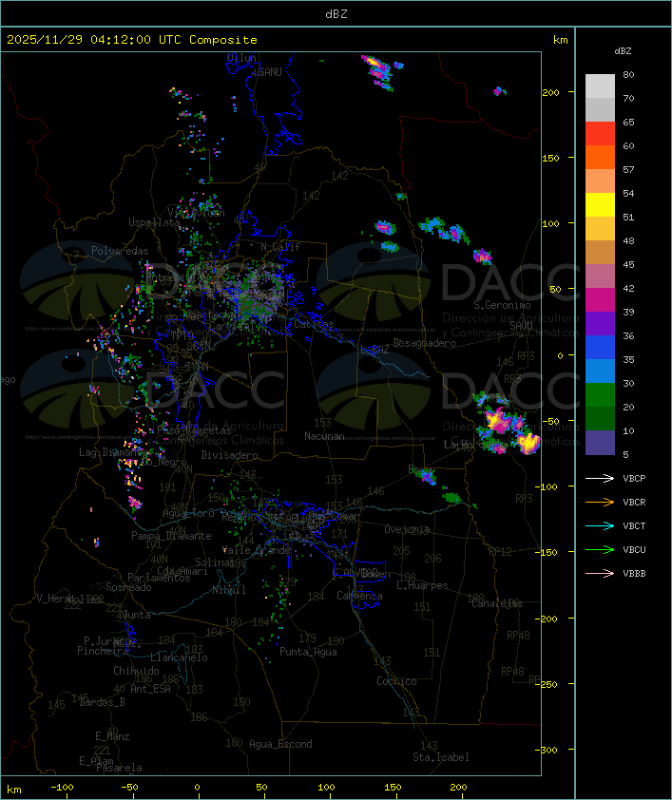672x800 pixels.
Task: Click the Pampa_Diamante map label
Action: coord(171,536)
